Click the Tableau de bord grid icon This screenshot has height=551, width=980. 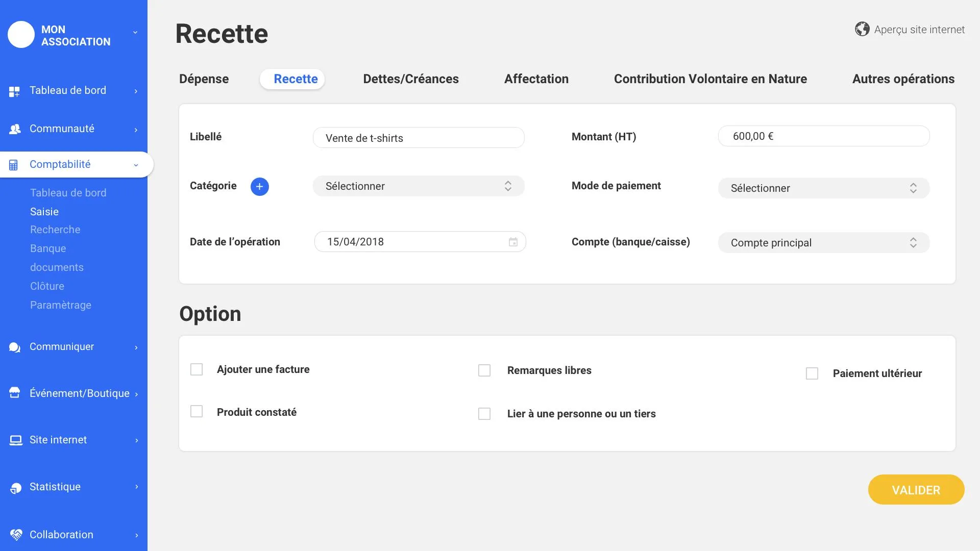14,92
